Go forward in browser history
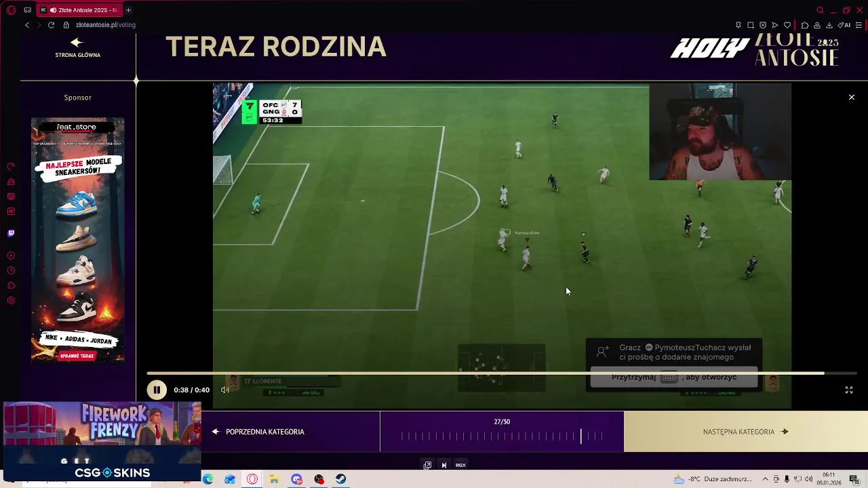 (x=39, y=25)
